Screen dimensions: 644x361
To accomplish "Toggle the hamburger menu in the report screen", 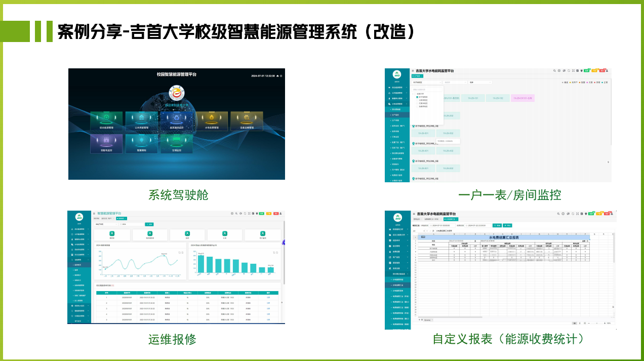I will (x=414, y=214).
